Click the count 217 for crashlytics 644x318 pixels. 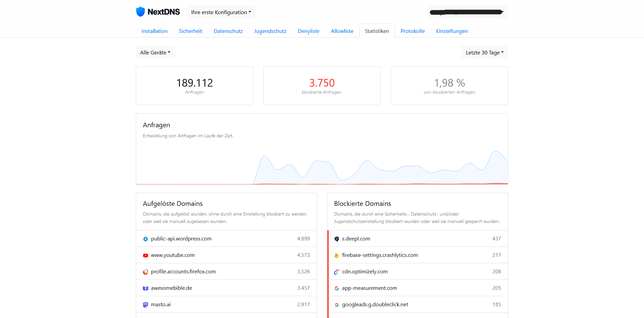pos(496,255)
